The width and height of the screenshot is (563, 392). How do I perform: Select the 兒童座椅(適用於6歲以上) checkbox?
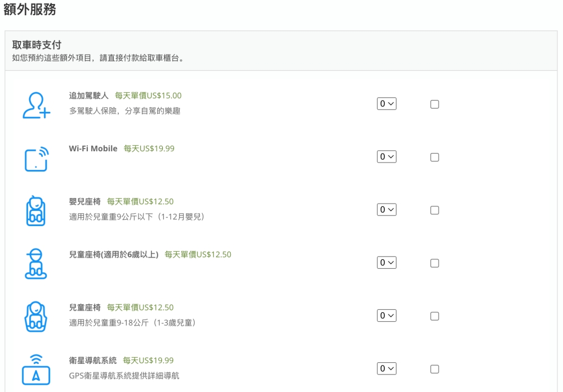pyautogui.click(x=435, y=263)
